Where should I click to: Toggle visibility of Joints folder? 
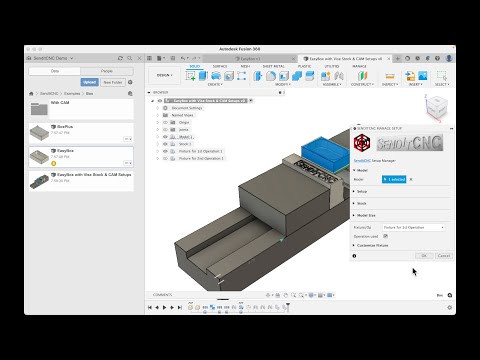[165, 130]
